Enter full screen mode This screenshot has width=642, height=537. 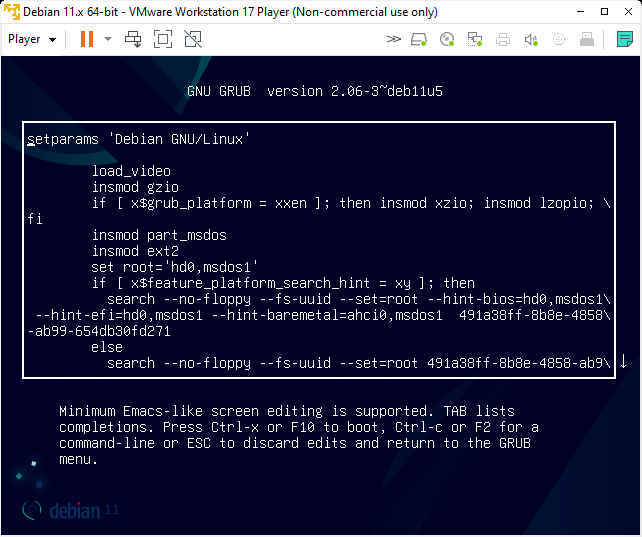(x=163, y=39)
